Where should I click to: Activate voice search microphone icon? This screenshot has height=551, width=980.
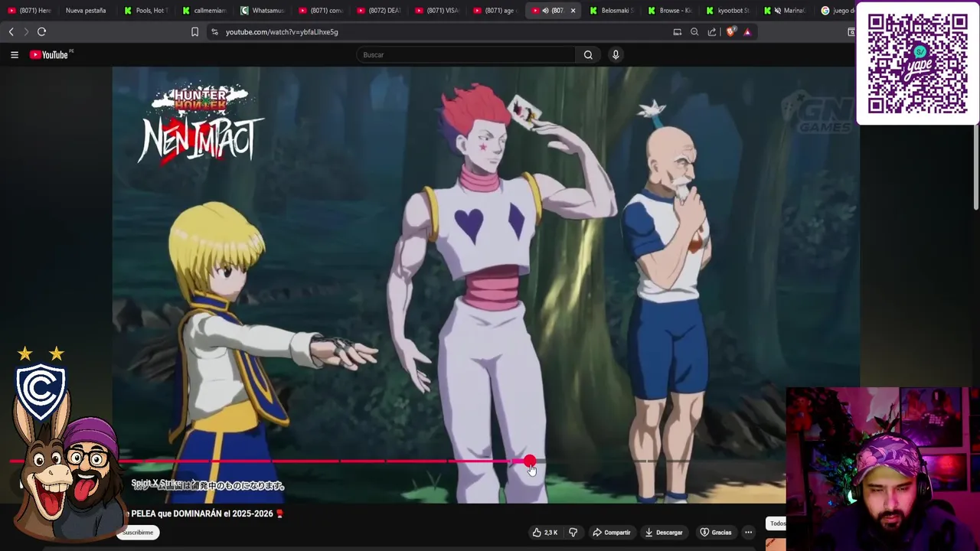coord(616,54)
